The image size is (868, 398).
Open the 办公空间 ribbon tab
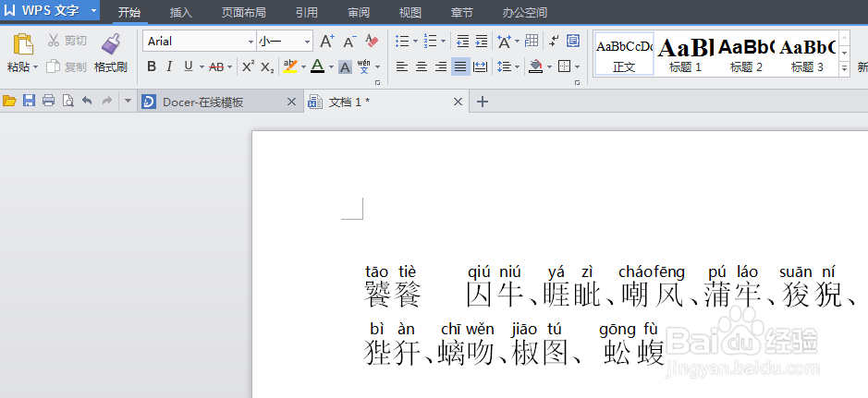525,12
